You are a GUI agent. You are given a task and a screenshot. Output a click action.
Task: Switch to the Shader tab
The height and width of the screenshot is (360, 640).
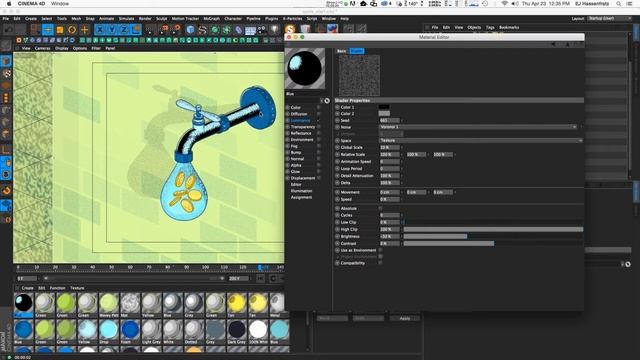pos(357,51)
